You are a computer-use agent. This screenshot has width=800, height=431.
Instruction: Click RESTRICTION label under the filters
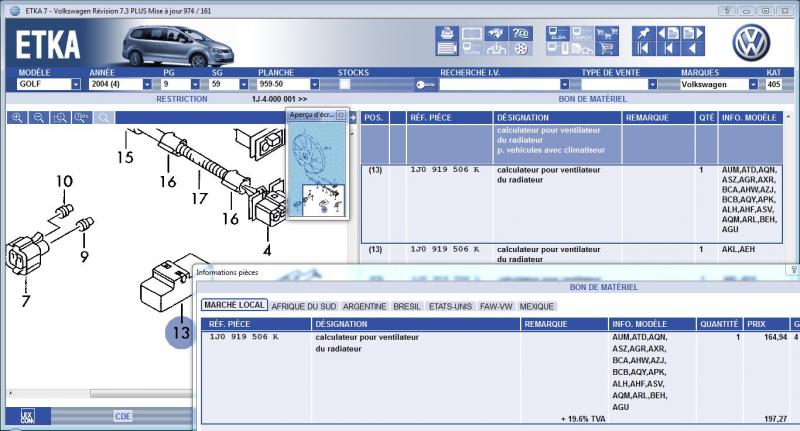click(182, 99)
